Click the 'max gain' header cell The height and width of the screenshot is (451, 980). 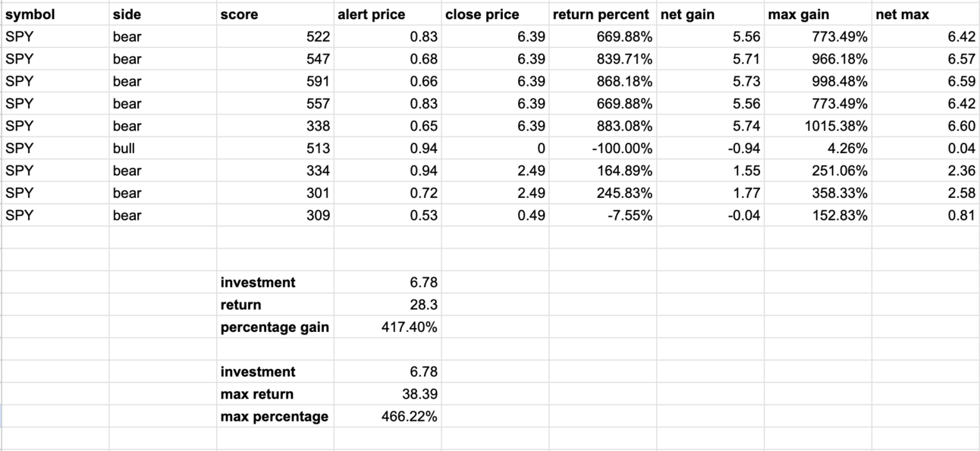pos(818,14)
